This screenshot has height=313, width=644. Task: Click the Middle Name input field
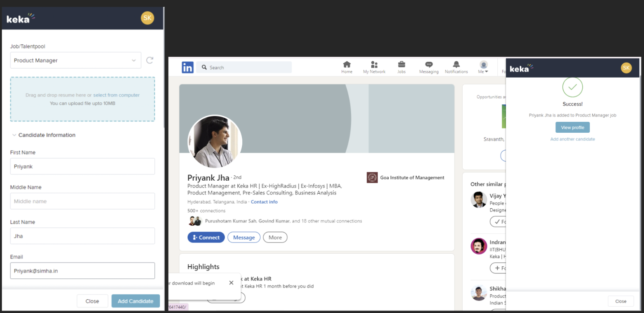click(83, 201)
